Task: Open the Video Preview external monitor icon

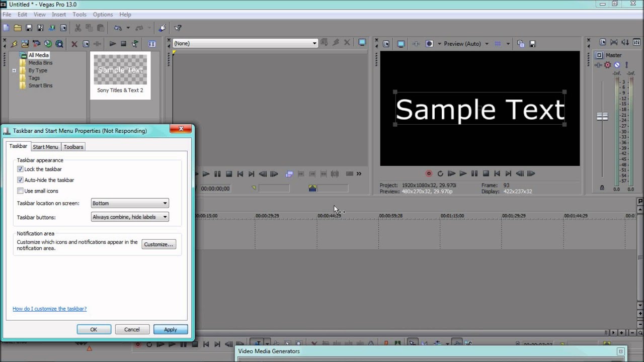Action: point(401,44)
